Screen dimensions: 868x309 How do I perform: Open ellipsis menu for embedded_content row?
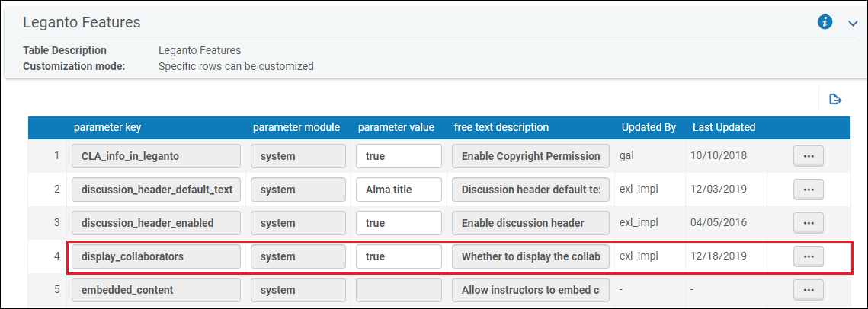point(809,290)
